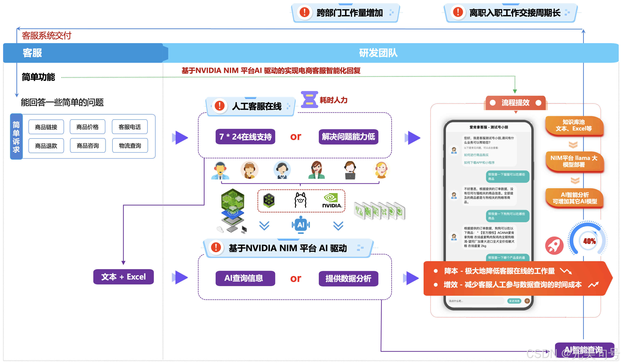Viewport: 621px width, 364px height.
Task: Click the 40% circular gauge
Action: click(x=588, y=241)
